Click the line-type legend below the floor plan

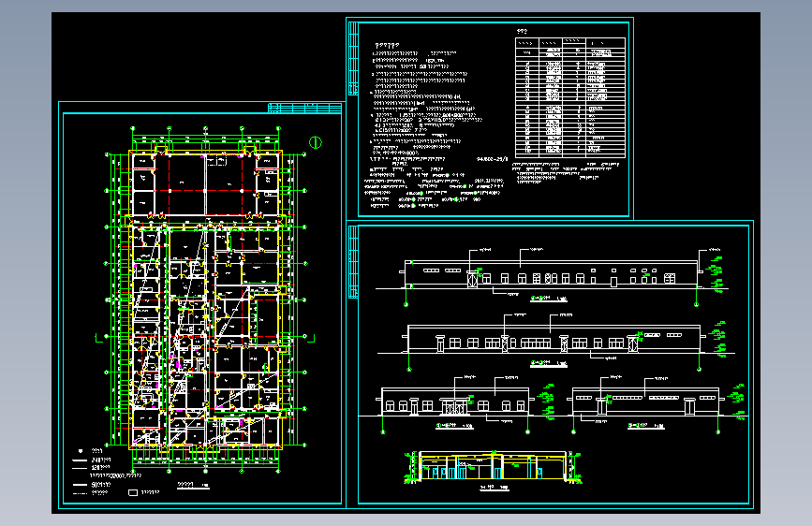pos(116,473)
